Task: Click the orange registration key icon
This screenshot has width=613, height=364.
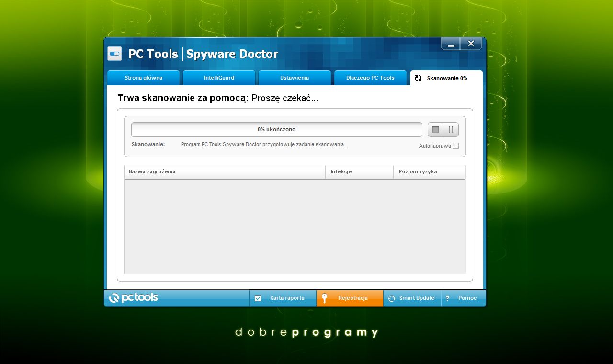Action: click(324, 298)
